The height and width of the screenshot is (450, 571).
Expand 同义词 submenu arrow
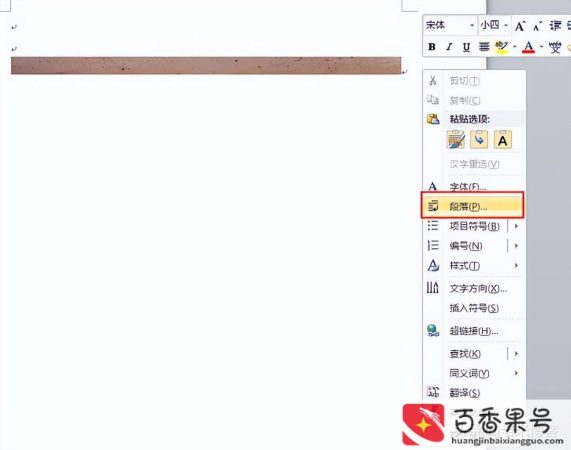point(516,373)
